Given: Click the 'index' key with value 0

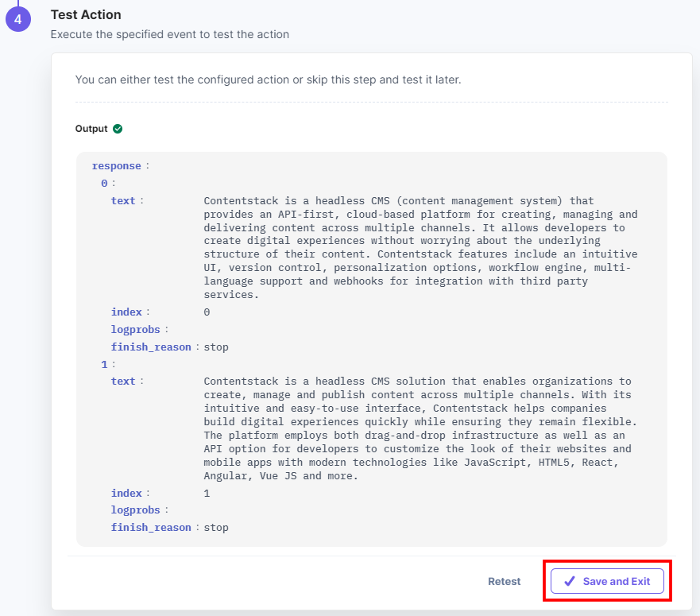Looking at the screenshot, I should (x=126, y=312).
